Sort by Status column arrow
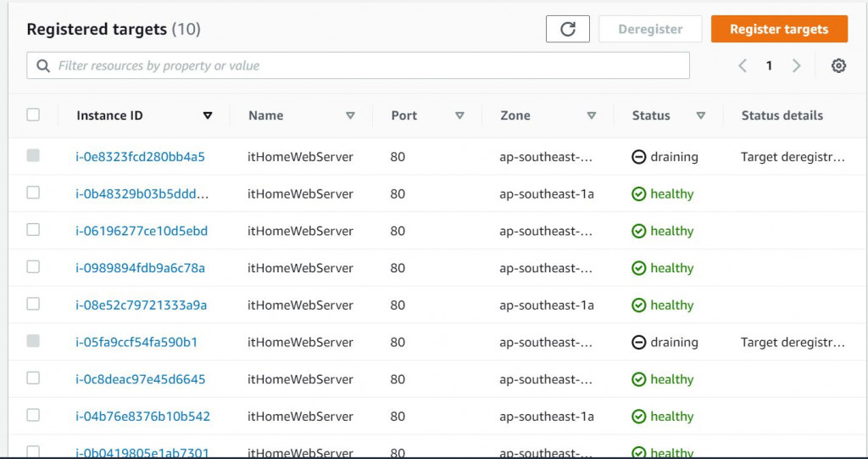 click(x=701, y=115)
